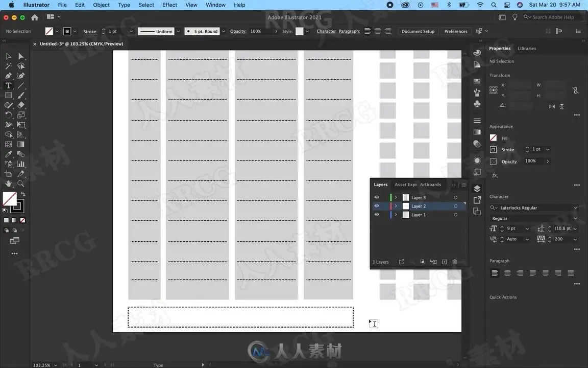Align text center in control bar

coord(378,31)
